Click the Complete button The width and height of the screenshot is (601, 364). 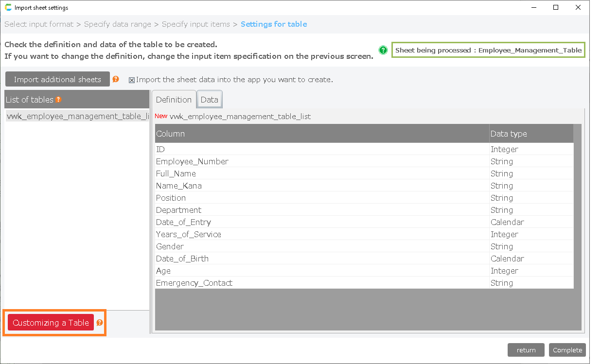[567, 350]
